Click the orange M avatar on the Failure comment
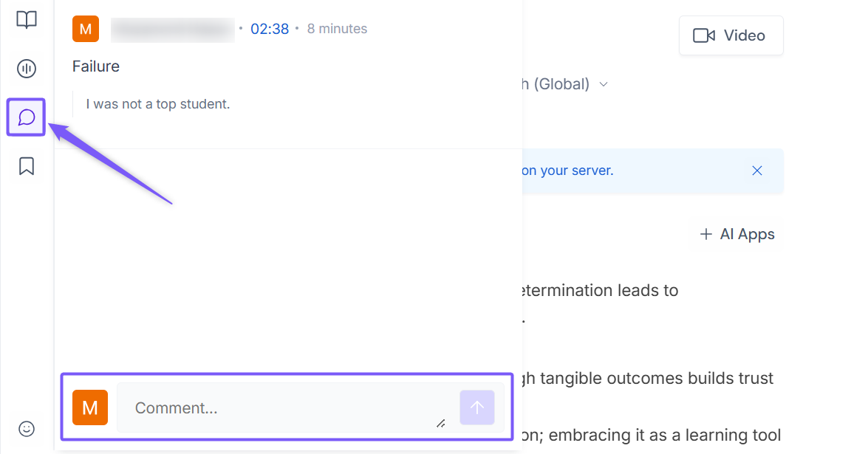Screen dimensions: 868x454 pos(86,29)
